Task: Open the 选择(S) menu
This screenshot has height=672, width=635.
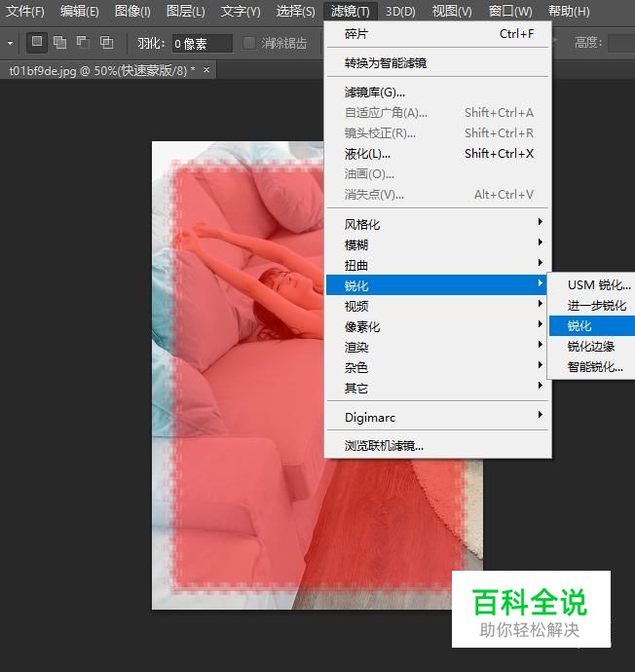Action: click(295, 11)
